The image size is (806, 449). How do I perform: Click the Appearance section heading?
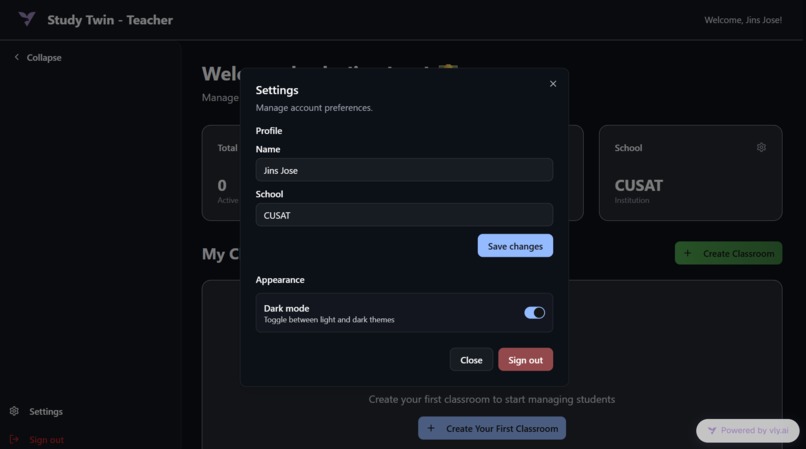[x=280, y=280]
